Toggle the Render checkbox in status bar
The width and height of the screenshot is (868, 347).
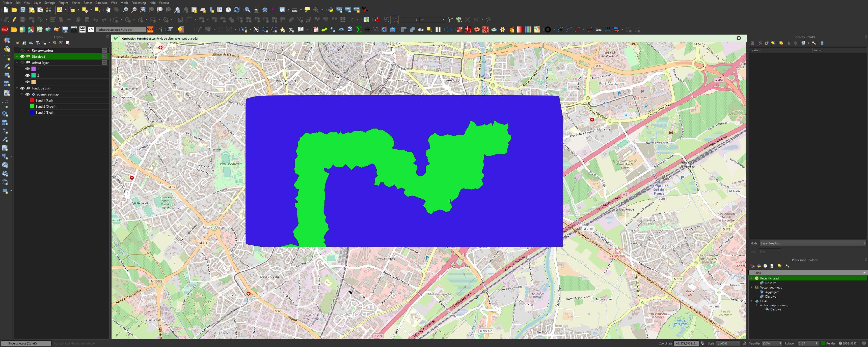click(823, 343)
